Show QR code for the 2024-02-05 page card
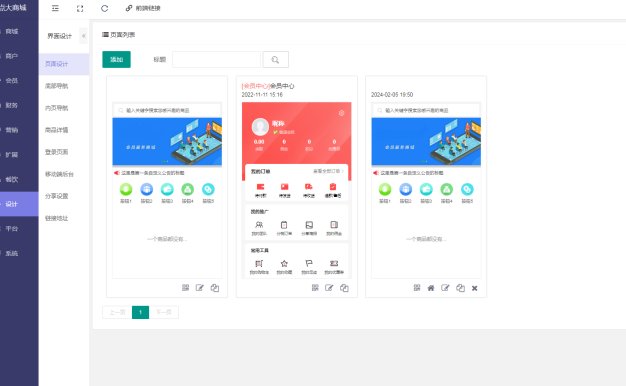Screen dimensions: 626x386 click(x=417, y=287)
